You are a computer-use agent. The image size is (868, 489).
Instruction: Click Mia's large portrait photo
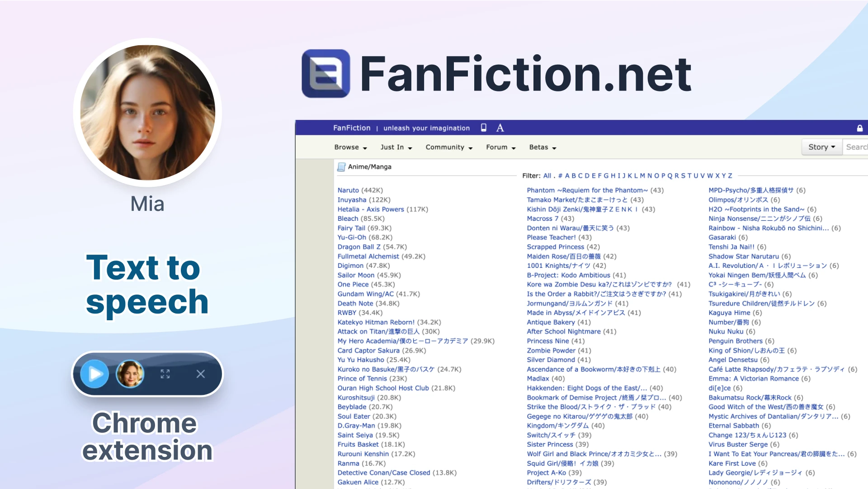point(147,112)
